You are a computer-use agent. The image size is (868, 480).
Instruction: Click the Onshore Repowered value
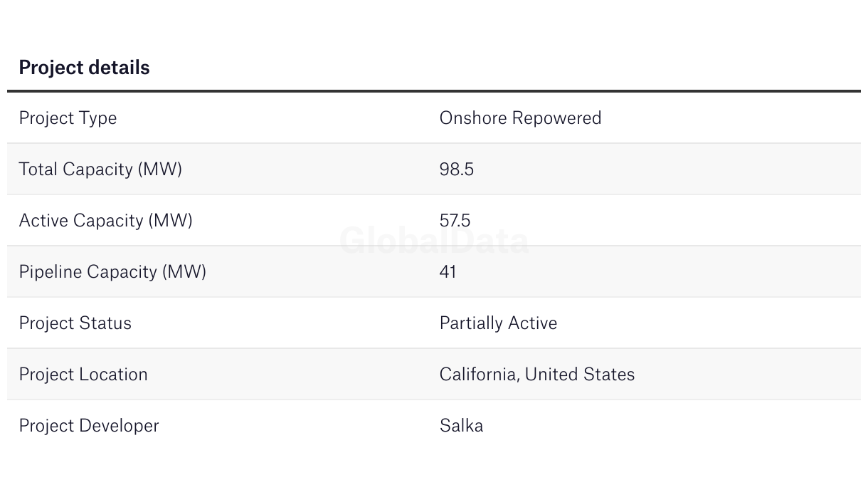coord(520,118)
